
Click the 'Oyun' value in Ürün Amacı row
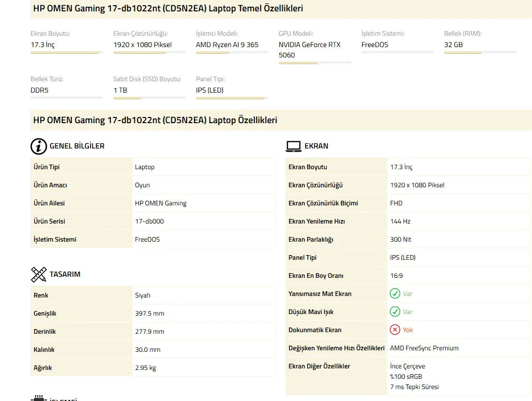(x=142, y=185)
